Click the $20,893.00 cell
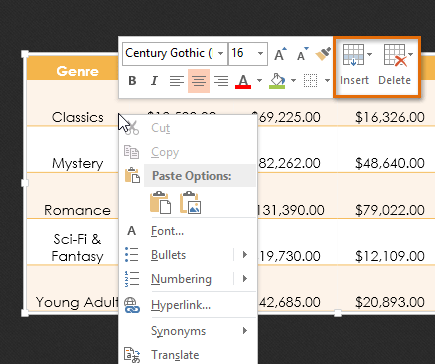Screen dimensions: 435x364 390,302
